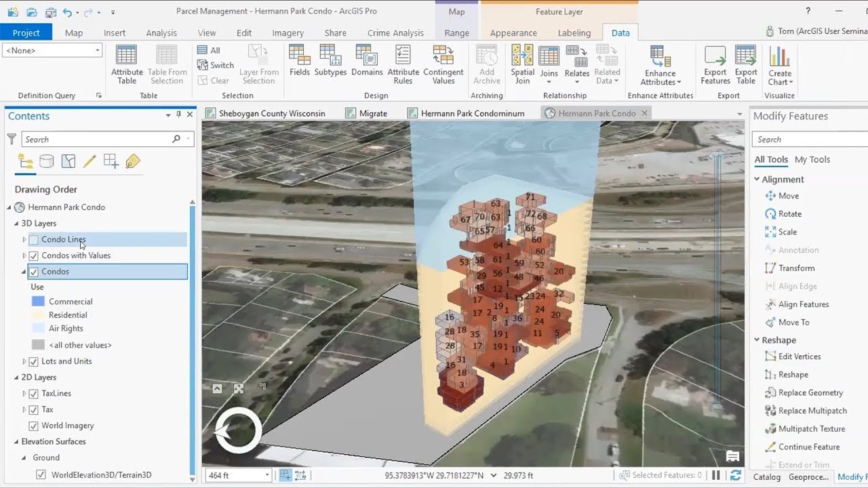Click All in the Selection group

click(x=209, y=50)
